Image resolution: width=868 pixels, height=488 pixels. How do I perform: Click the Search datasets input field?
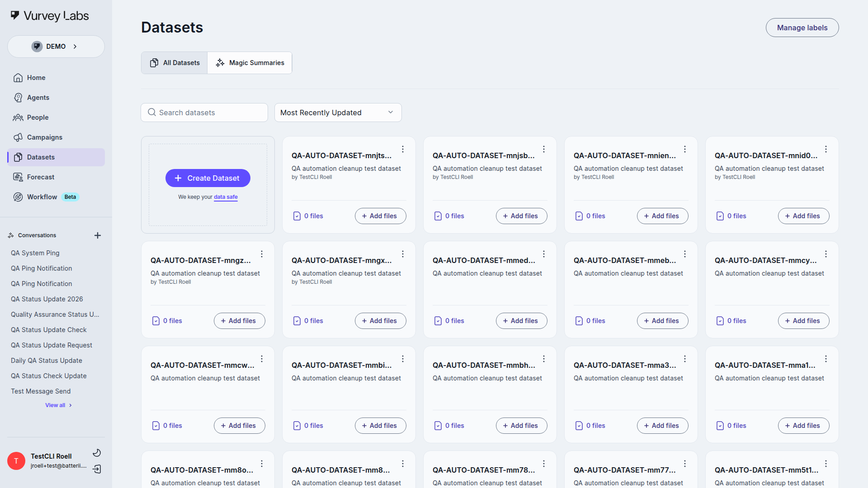(204, 113)
